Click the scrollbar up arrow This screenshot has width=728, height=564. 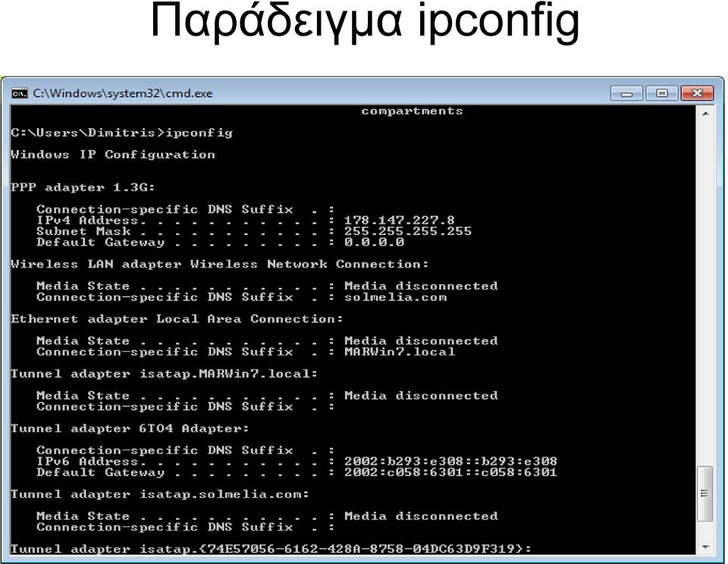coord(705,113)
